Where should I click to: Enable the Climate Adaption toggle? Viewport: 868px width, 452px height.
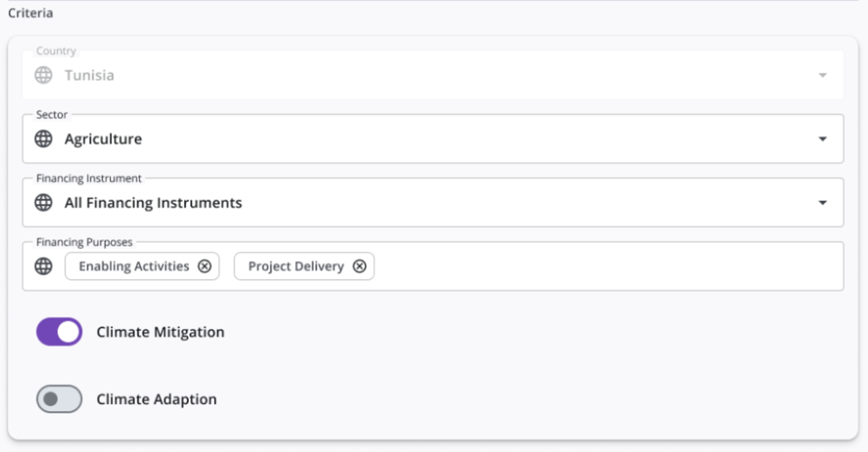[59, 399]
